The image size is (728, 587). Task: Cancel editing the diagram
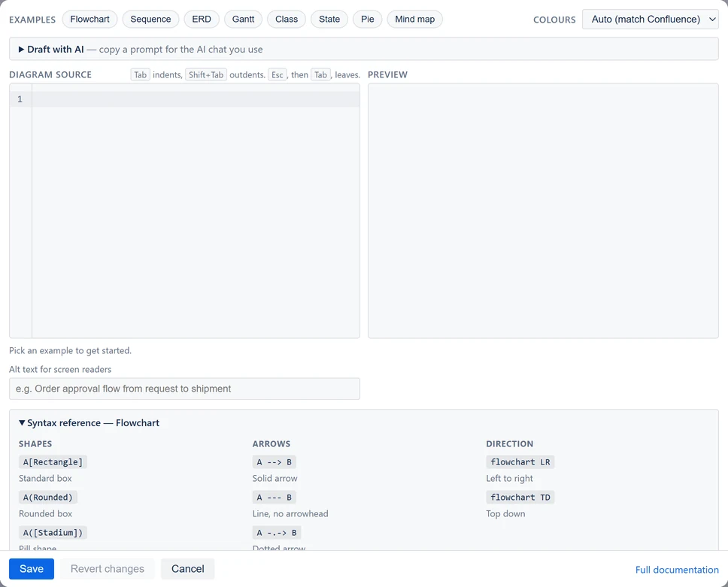[187, 569]
